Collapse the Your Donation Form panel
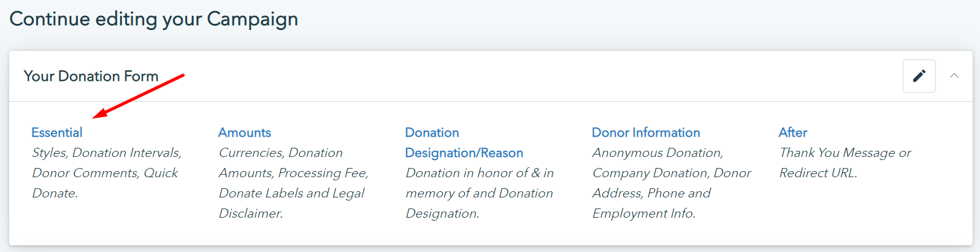Image resolution: width=980 pixels, height=252 pixels. [x=954, y=76]
